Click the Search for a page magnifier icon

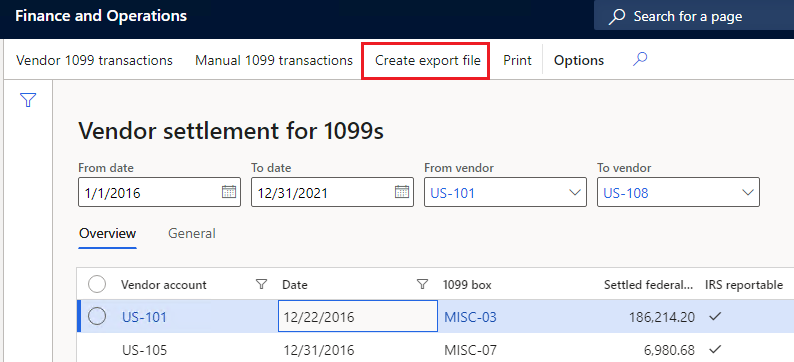[x=616, y=16]
